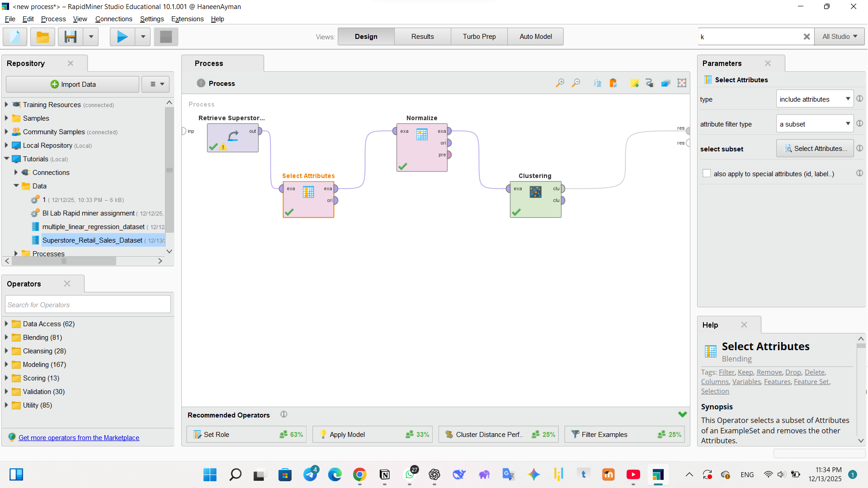Open the All Studio search scope dropdown
868x488 pixels.
coord(840,37)
